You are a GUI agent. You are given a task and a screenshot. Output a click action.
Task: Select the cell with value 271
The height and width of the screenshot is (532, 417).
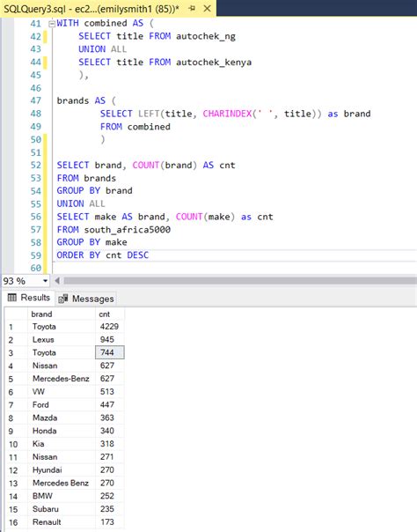coord(110,456)
